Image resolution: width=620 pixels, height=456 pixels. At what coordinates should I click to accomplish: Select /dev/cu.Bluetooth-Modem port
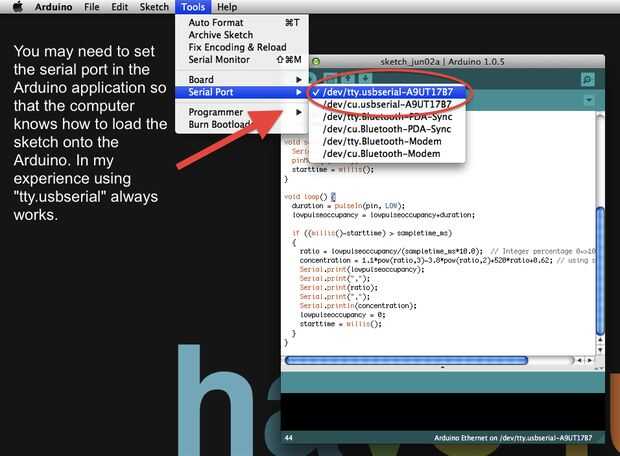click(x=387, y=153)
